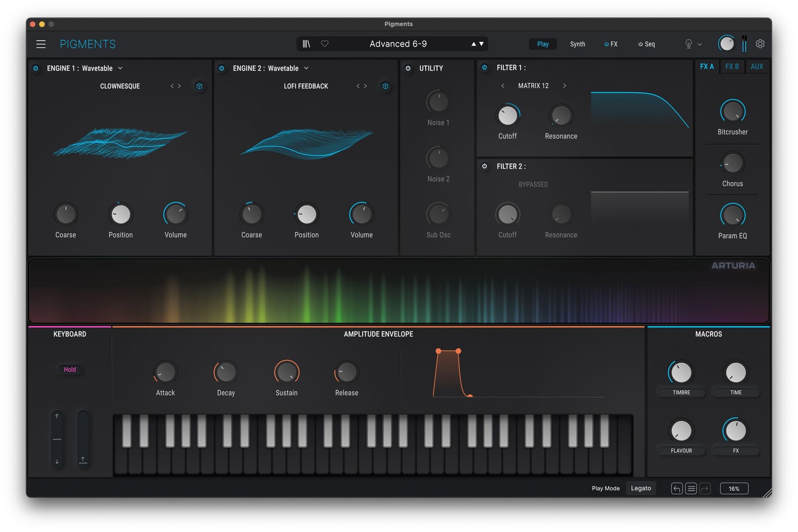Expand the Engine 2 Wavetable type dropdown

click(x=306, y=68)
